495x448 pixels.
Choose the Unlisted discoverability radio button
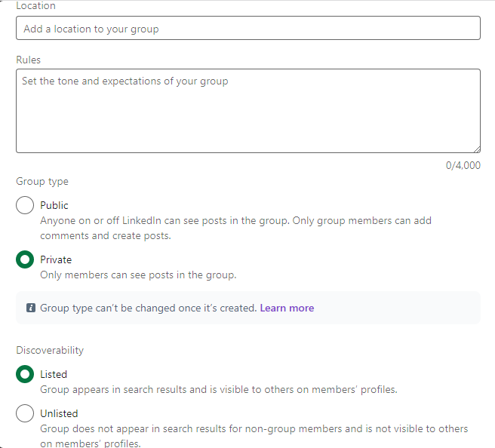[25, 413]
